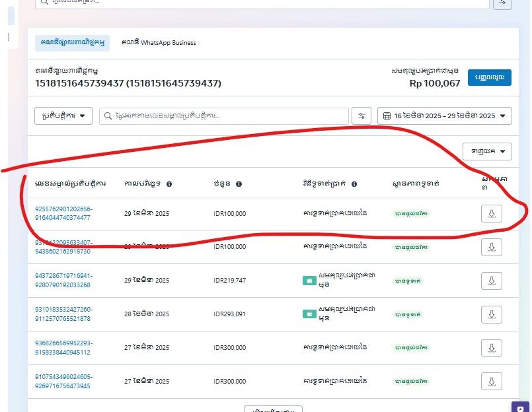Expand the ទាញយក download dropdown
Image resolution: width=532 pixels, height=412 pixels.
(x=487, y=152)
